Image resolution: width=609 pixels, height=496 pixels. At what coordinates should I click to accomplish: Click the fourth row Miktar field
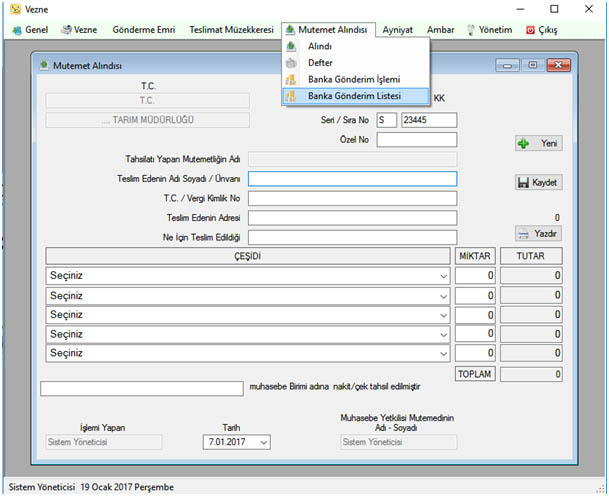point(475,334)
